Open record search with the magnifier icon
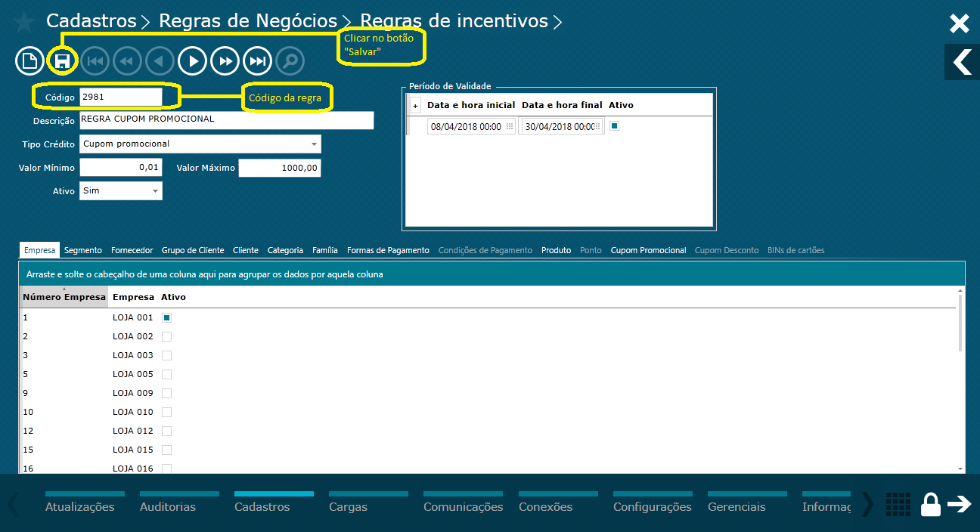 (290, 60)
